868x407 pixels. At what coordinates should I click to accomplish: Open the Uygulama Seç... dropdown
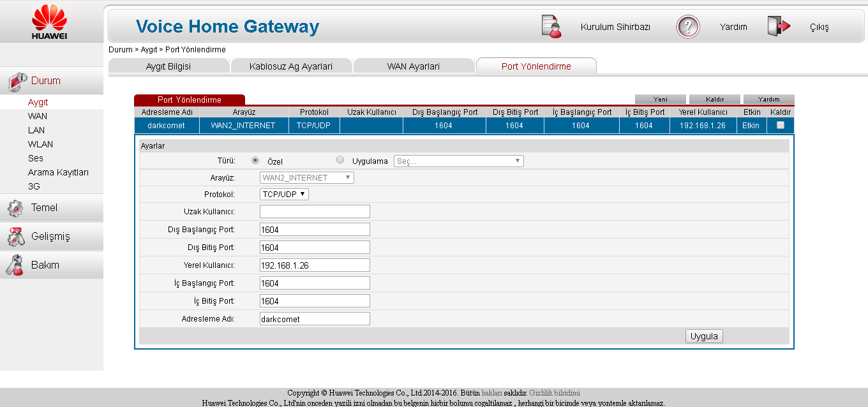coord(459,161)
